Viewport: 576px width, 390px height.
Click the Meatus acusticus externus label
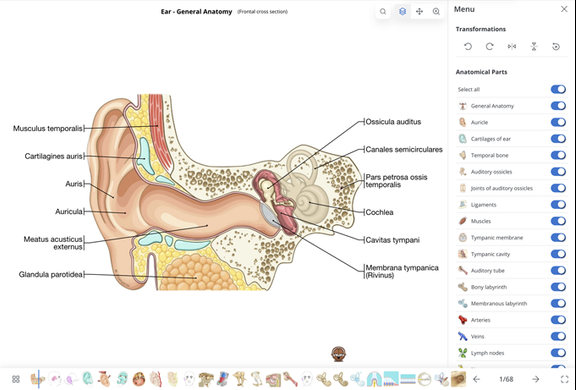click(x=53, y=243)
